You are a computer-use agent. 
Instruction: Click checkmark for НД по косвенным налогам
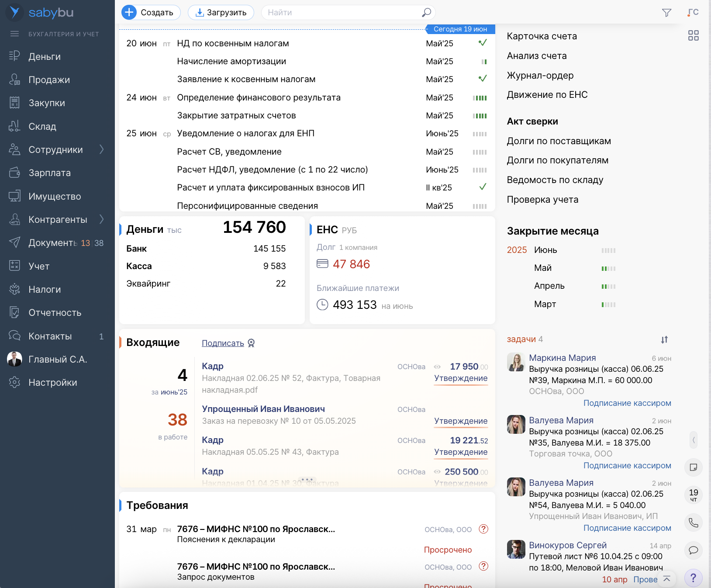point(482,43)
